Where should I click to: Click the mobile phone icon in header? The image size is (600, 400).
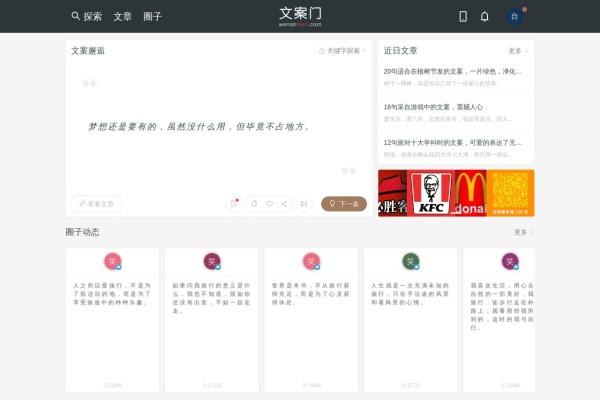click(463, 16)
